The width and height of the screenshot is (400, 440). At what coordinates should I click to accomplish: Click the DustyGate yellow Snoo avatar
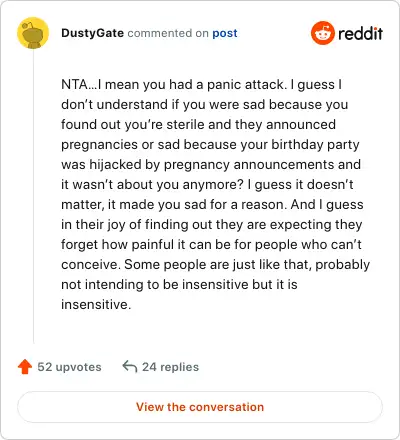pyautogui.click(x=33, y=33)
